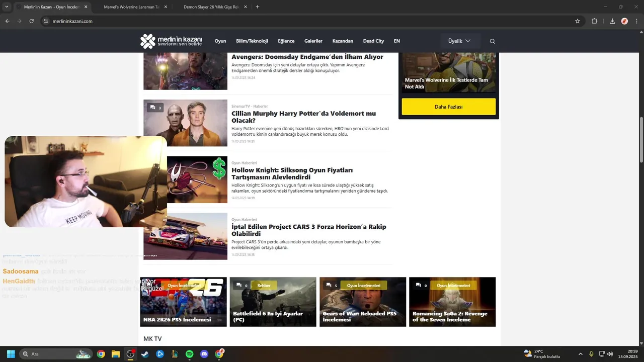Image resolution: width=644 pixels, height=362 pixels.
Task: Click the Windows taskbar Ara search box
Action: tap(56, 354)
